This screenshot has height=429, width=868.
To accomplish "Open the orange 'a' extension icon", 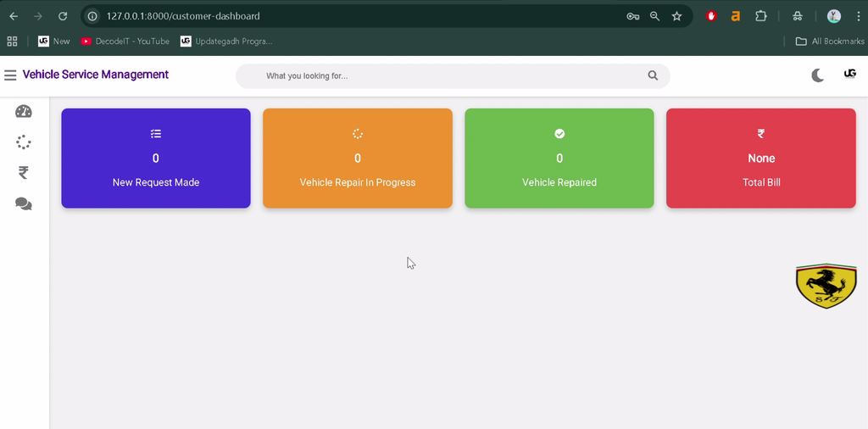I will point(735,17).
